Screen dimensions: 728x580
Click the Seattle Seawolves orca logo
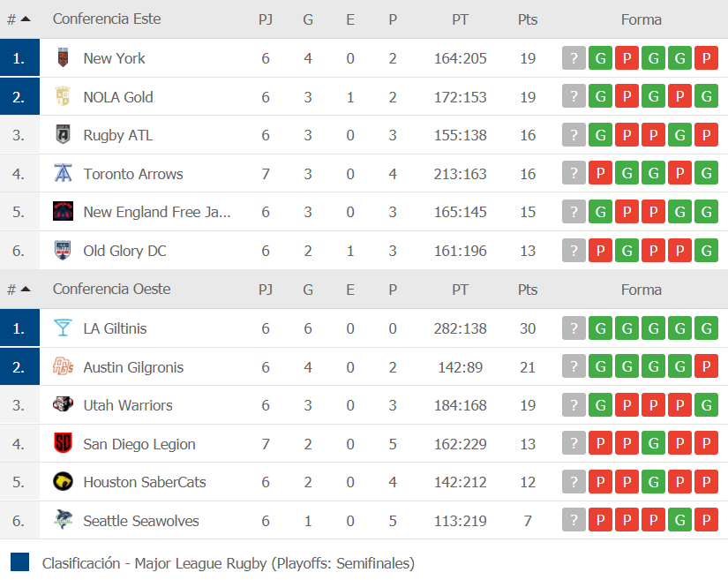click(x=63, y=520)
